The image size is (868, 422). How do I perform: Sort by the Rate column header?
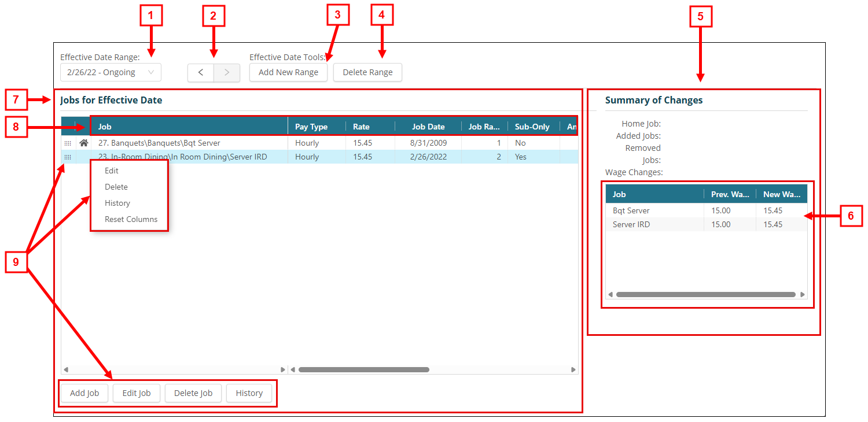click(370, 127)
